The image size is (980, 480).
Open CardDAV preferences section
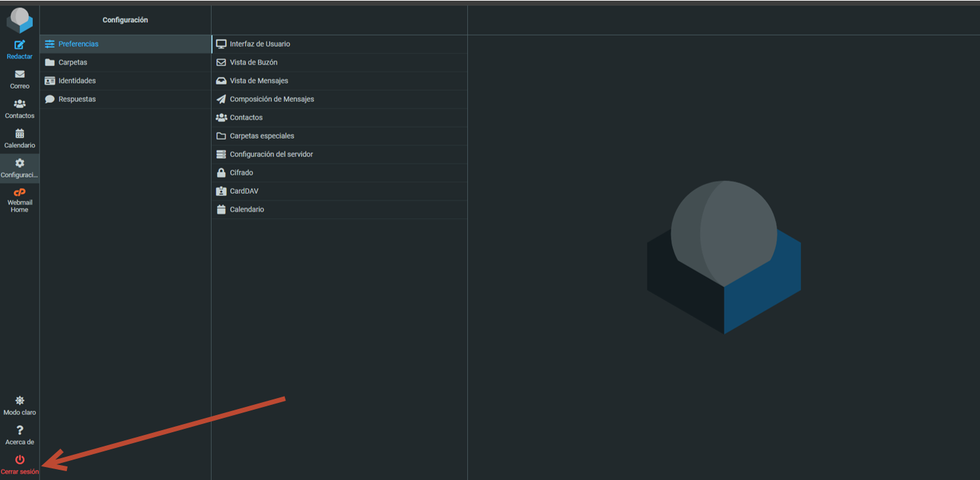[244, 191]
